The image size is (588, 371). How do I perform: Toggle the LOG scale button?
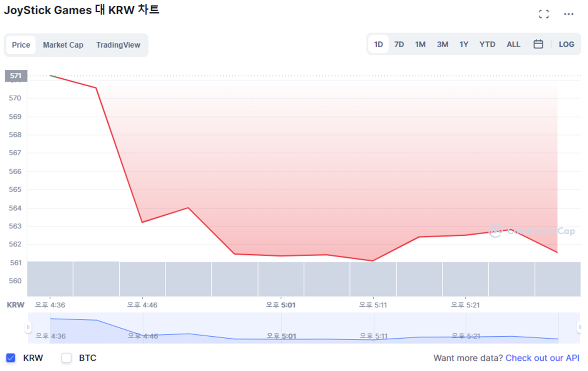point(566,44)
